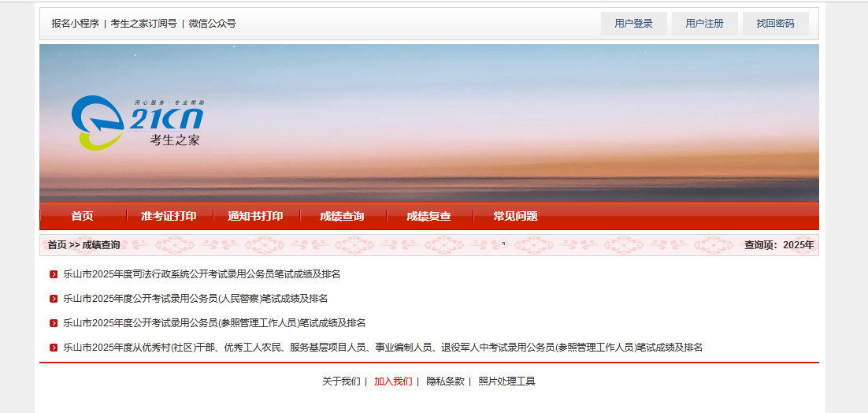868x413 pixels.
Task: Click the red arrow bullet beside 人民警察 entry
Action: coord(54,299)
